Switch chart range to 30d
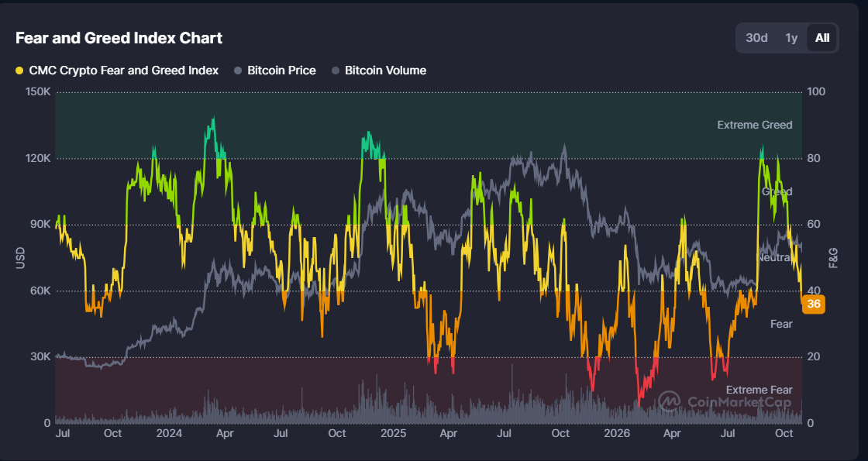This screenshot has height=461, width=868. pyautogui.click(x=756, y=38)
